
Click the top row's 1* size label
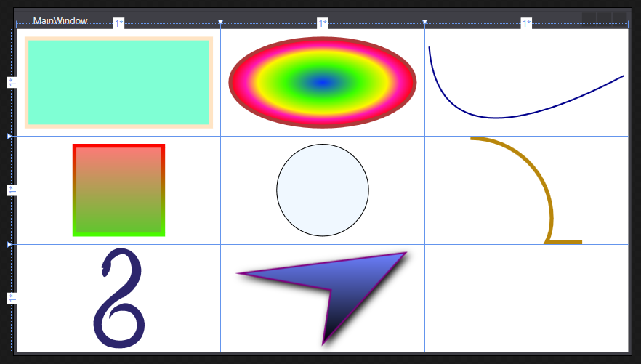(11, 82)
